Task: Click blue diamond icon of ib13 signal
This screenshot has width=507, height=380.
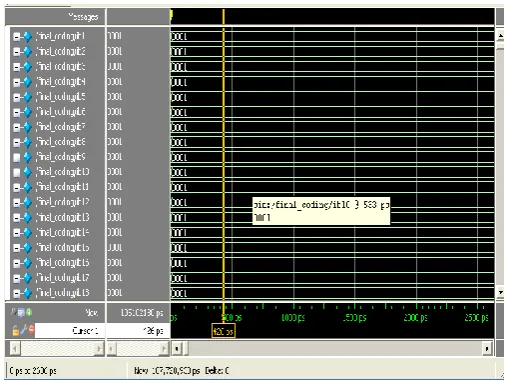Action: click(x=28, y=218)
